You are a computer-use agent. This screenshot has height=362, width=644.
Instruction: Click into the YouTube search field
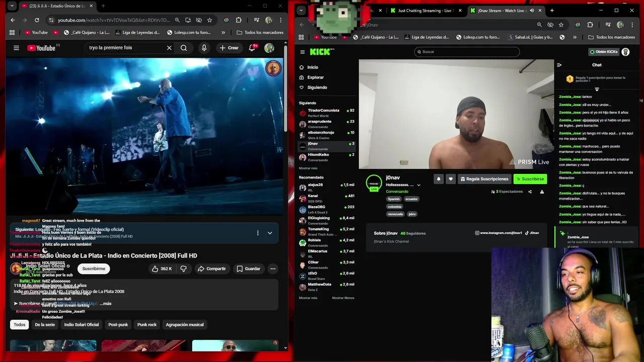(126, 48)
